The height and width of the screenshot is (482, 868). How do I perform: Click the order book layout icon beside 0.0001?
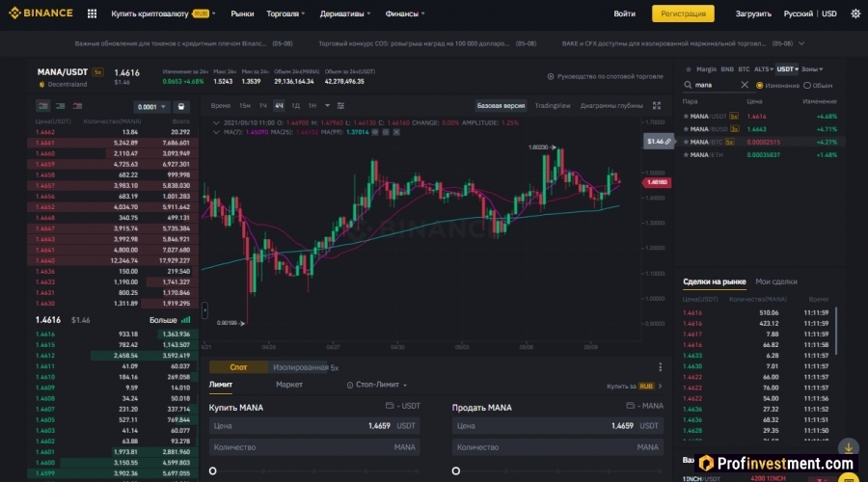click(x=181, y=107)
